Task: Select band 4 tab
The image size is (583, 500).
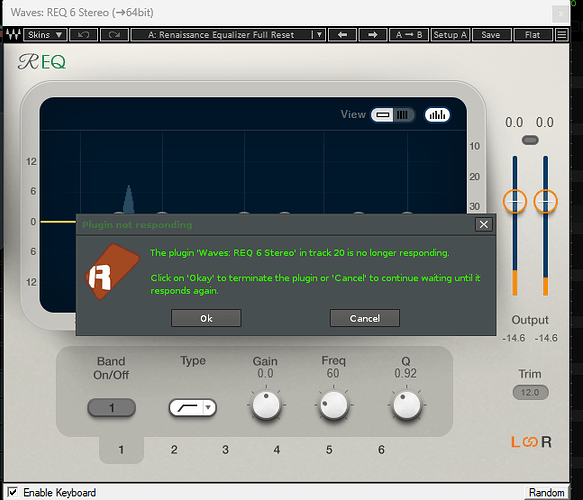Action: tap(277, 450)
